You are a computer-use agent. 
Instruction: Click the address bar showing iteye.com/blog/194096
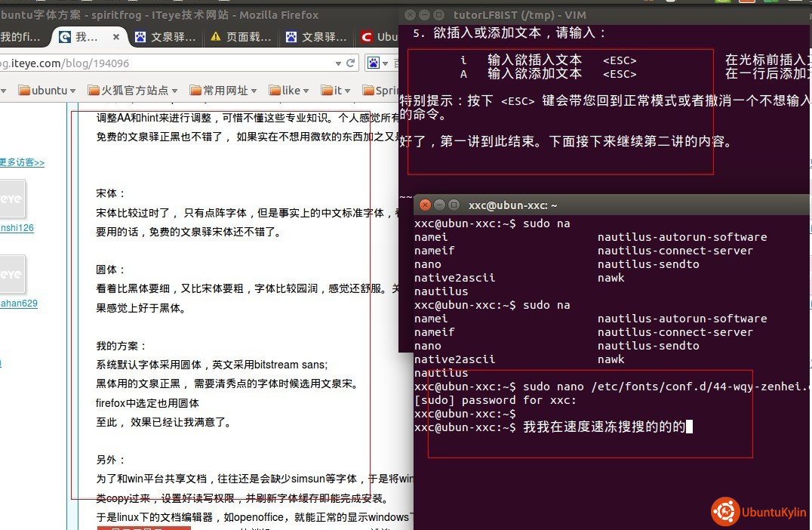[166, 63]
